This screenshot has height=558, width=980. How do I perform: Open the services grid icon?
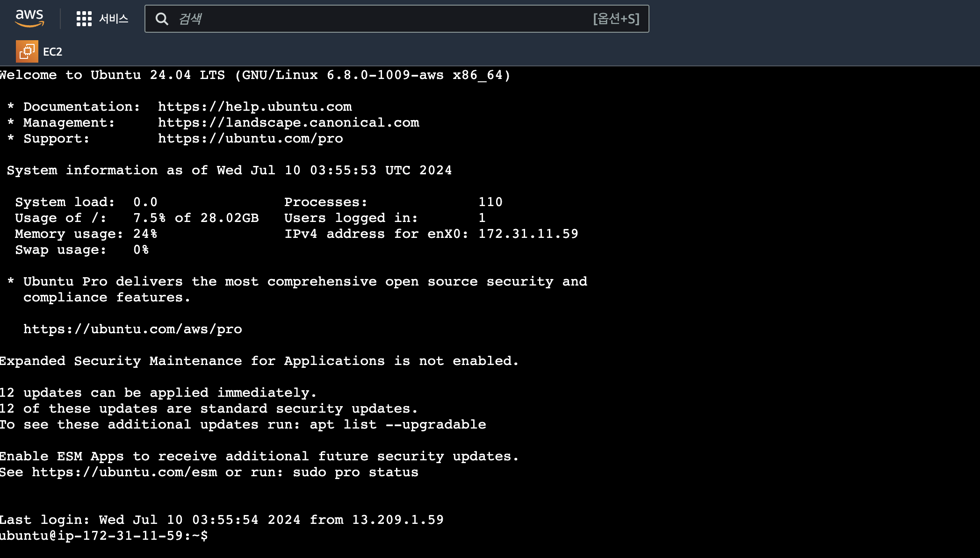(x=84, y=19)
